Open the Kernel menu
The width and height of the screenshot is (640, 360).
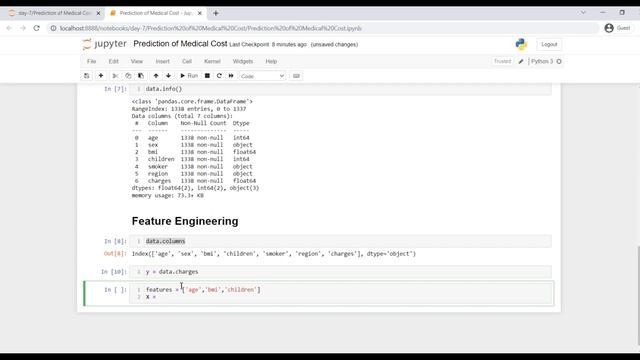tap(212, 61)
